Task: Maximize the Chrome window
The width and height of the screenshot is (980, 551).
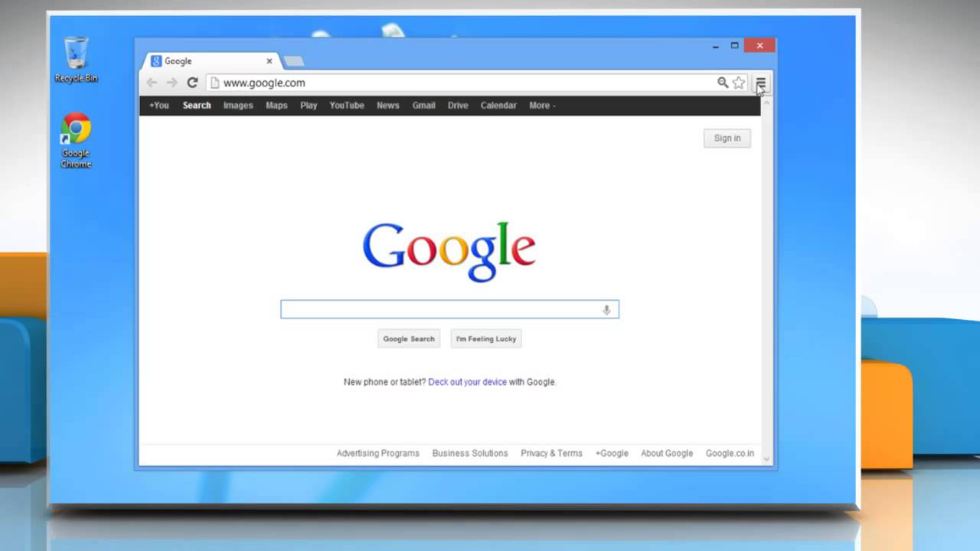Action: tap(734, 46)
